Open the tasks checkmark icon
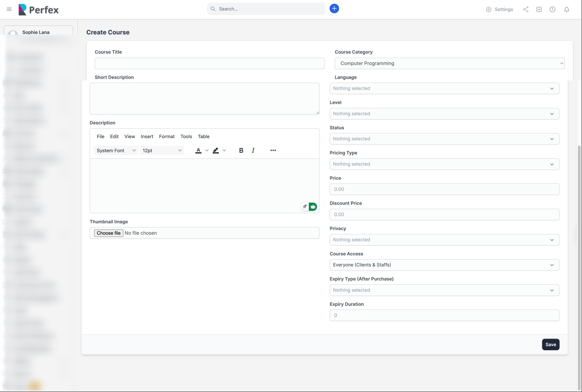Viewport: 582px width, 392px height. point(539,10)
